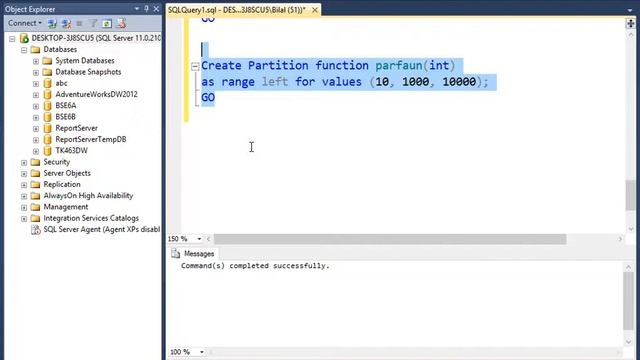Expand the ReportServer database node
Screen dimensions: 640x360
(x=36, y=129)
